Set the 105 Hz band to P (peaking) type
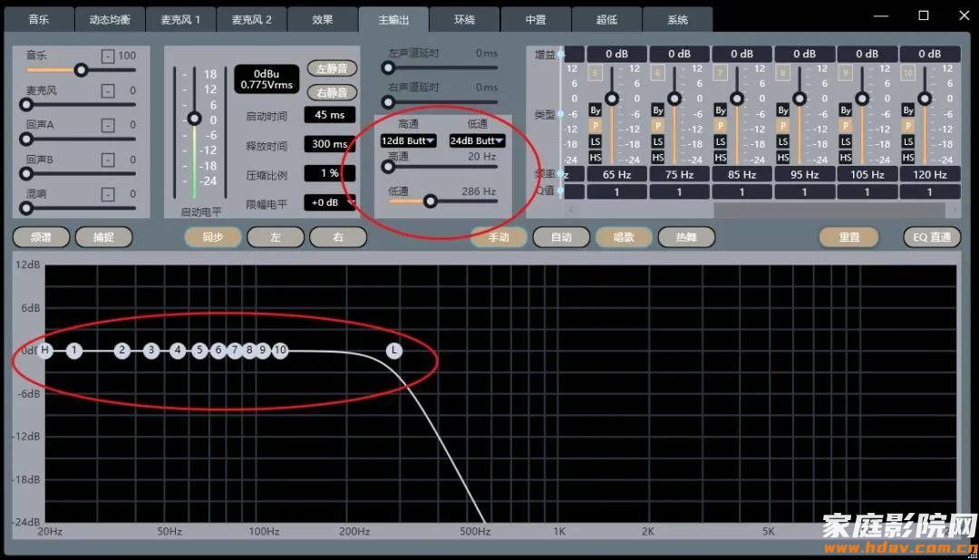Viewport: 979px width, 560px height. click(846, 126)
